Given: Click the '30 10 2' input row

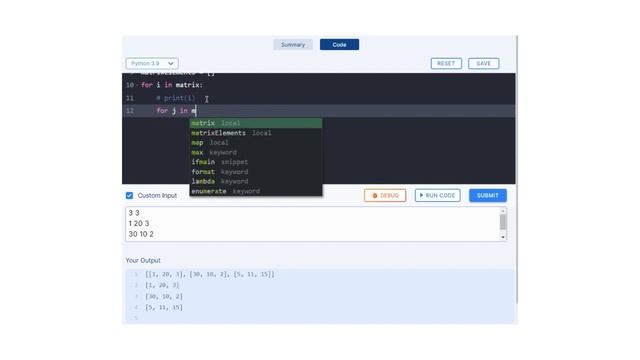Looking at the screenshot, I should [x=141, y=234].
